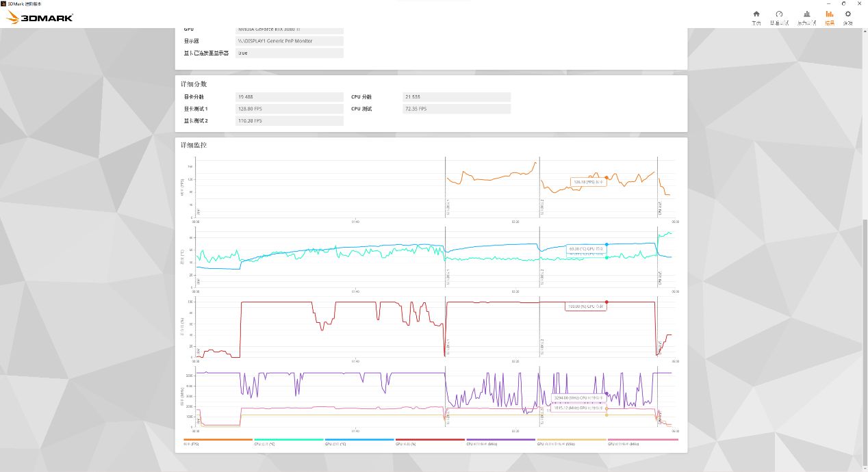Click the 3DMark app icon in the title bar

click(x=5, y=3)
